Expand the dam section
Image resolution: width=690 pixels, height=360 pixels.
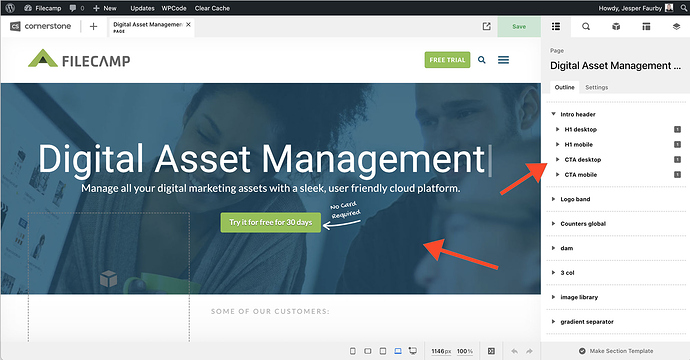click(554, 248)
